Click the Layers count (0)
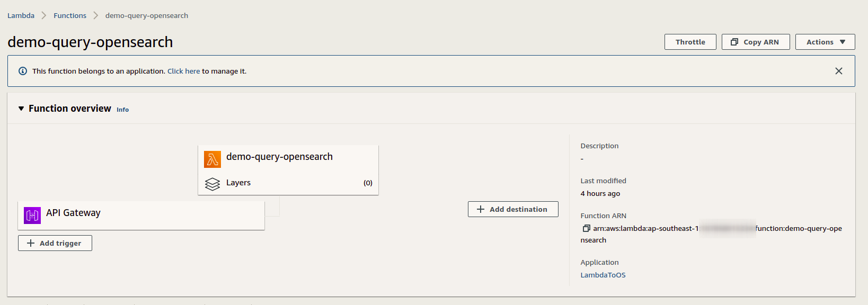Image resolution: width=868 pixels, height=305 pixels. coord(368,183)
